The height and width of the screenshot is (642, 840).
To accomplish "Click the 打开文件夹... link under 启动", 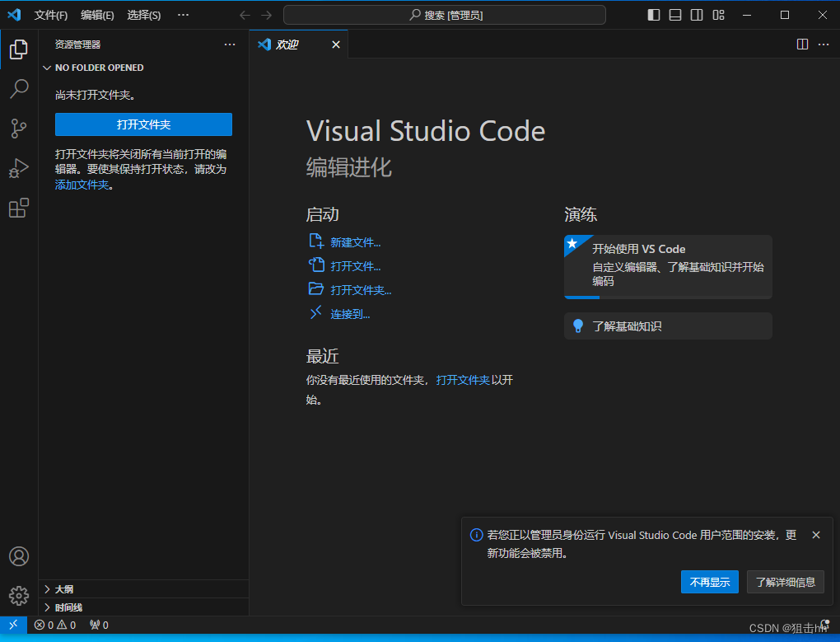I will pyautogui.click(x=361, y=290).
